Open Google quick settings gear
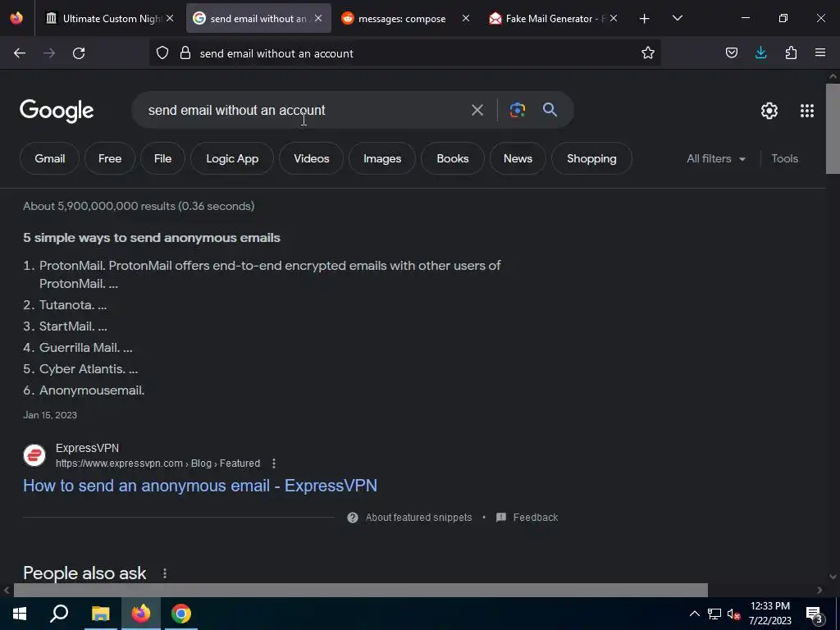The height and width of the screenshot is (630, 840). (x=769, y=111)
